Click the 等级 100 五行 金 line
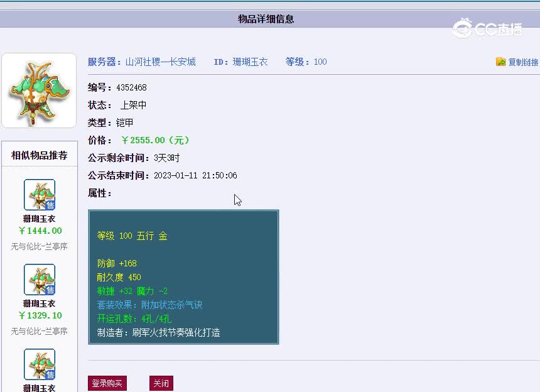Viewport: 540px width, 392px height. (x=132, y=236)
